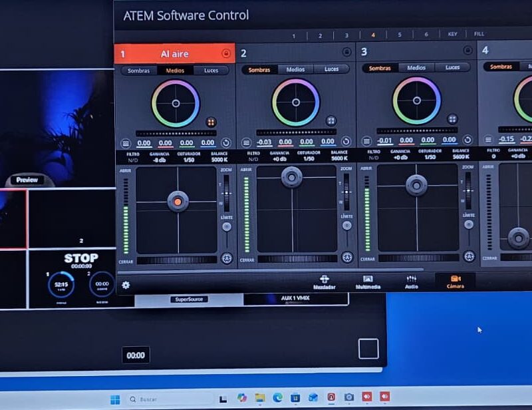Open the Luces section for camera 3

coord(452,67)
